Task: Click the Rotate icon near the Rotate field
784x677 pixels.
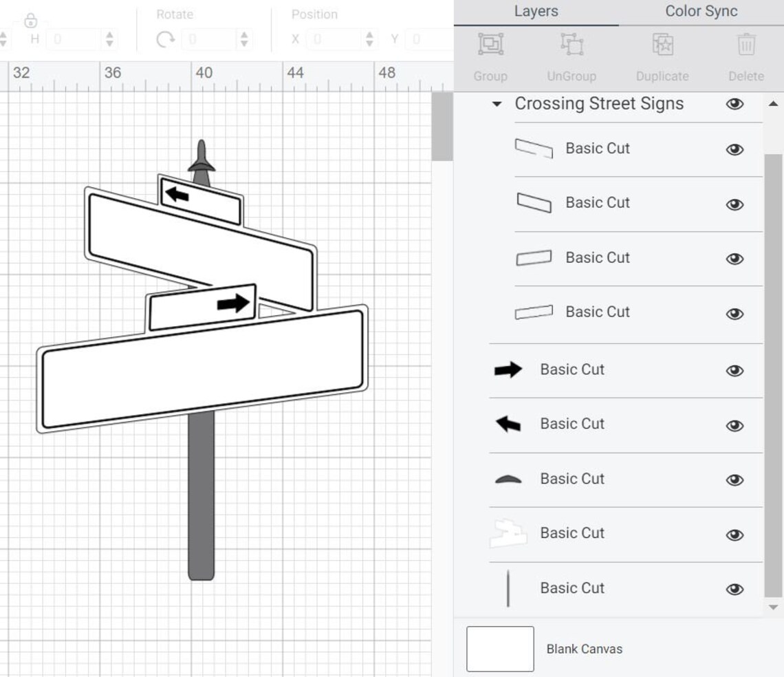Action: 165,39
